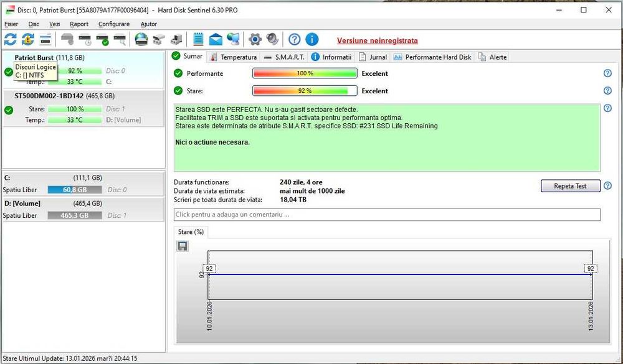Open the Informatii tab
623x364 pixels.
coord(331,57)
